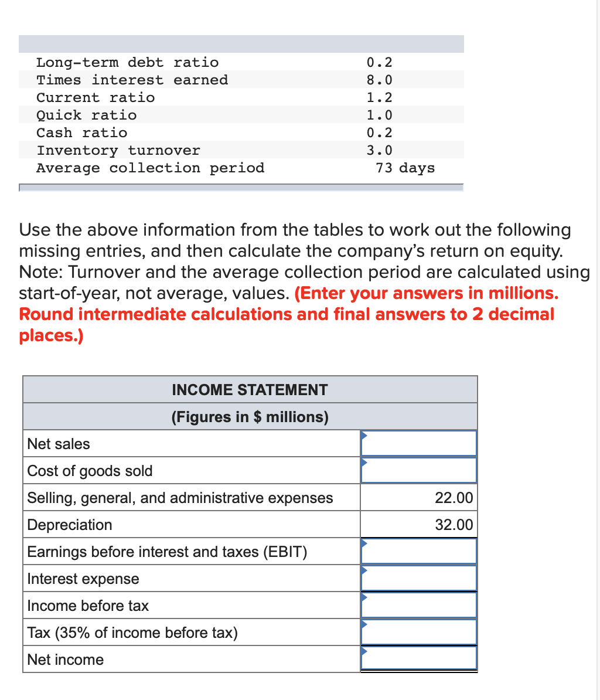The image size is (600, 700).
Task: Click the blue marker beside Tax entry field
Action: click(x=364, y=624)
